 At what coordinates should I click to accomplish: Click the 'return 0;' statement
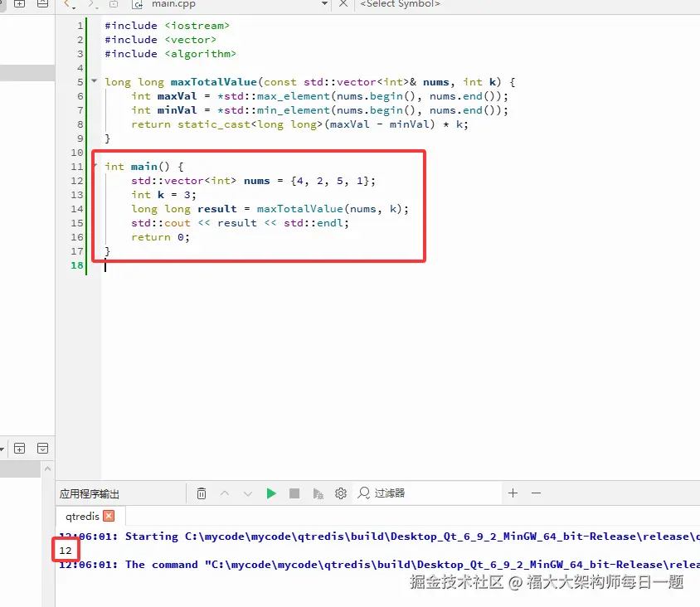(x=160, y=237)
